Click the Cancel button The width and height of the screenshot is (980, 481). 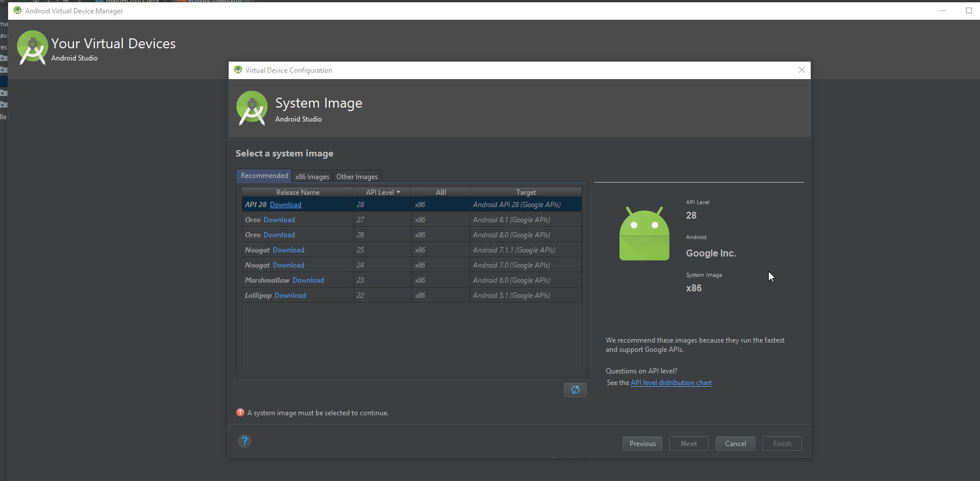pyautogui.click(x=736, y=444)
